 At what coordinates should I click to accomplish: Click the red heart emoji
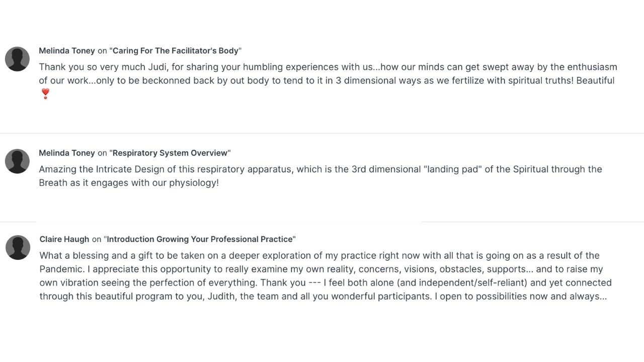click(45, 94)
